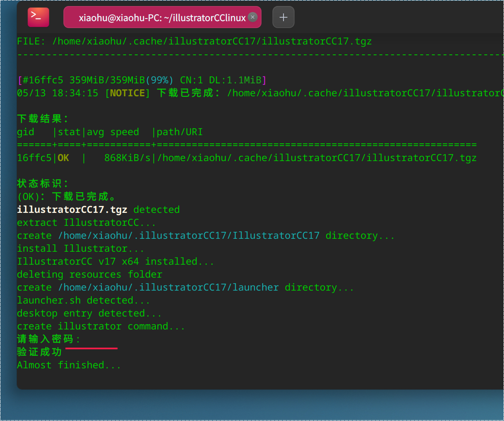Click the Almost finished line
Image resolution: width=504 pixels, height=421 pixels.
(69, 365)
